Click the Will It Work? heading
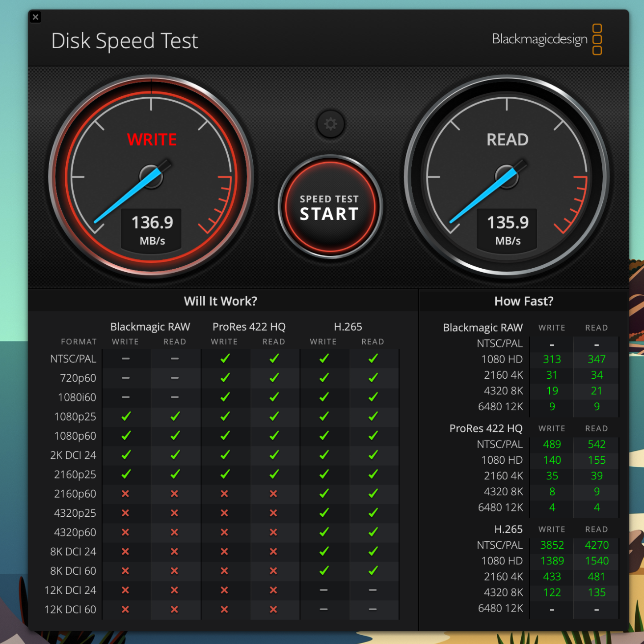Image resolution: width=644 pixels, height=644 pixels. pyautogui.click(x=220, y=301)
